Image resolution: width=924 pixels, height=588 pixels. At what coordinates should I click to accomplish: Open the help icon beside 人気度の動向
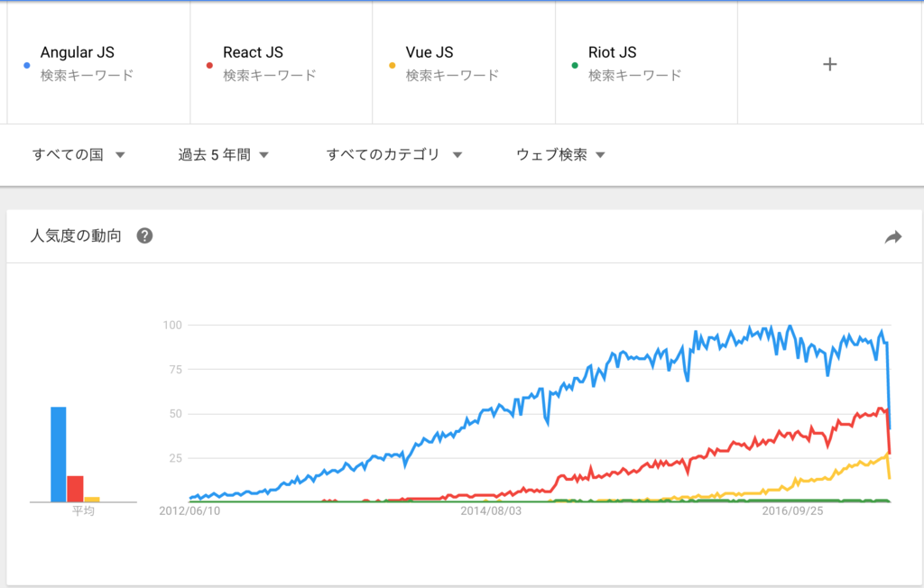[x=144, y=235]
